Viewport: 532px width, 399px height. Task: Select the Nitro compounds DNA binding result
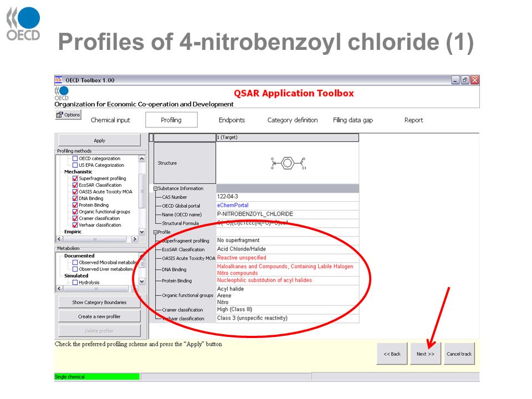tap(238, 273)
